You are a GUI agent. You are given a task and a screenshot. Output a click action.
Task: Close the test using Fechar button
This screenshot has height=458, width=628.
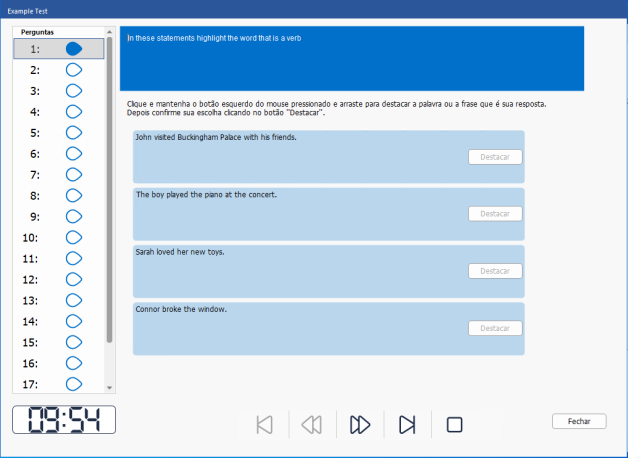click(x=579, y=421)
